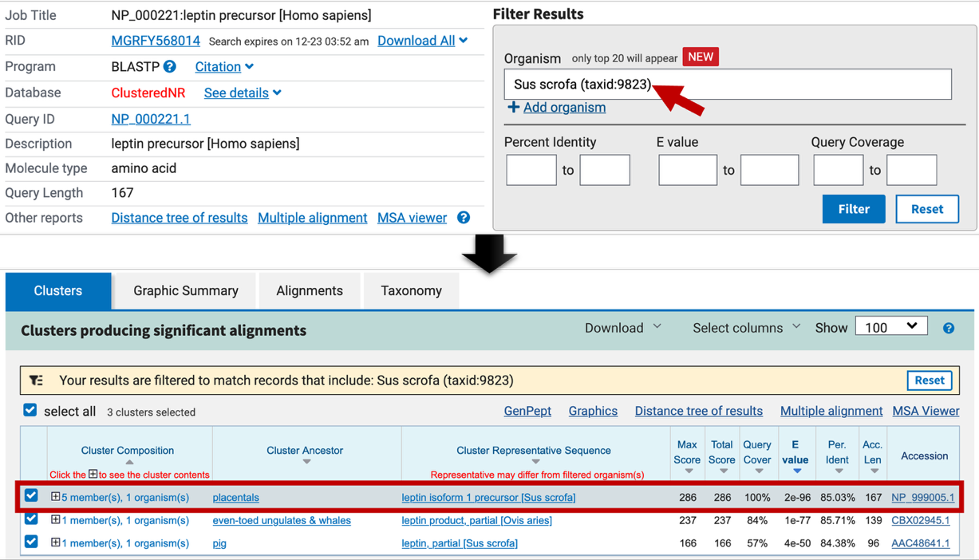Click the Reset button in filter notice
The image size is (979, 560).
click(929, 381)
